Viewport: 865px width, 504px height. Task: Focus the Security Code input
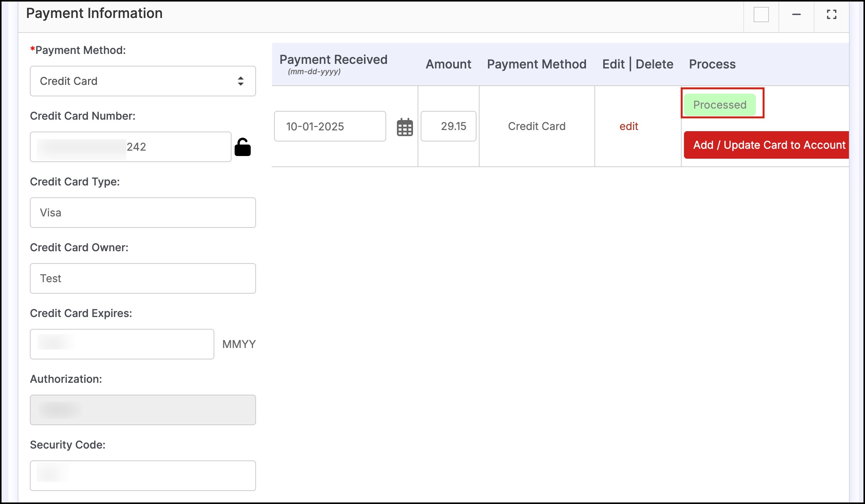[143, 476]
